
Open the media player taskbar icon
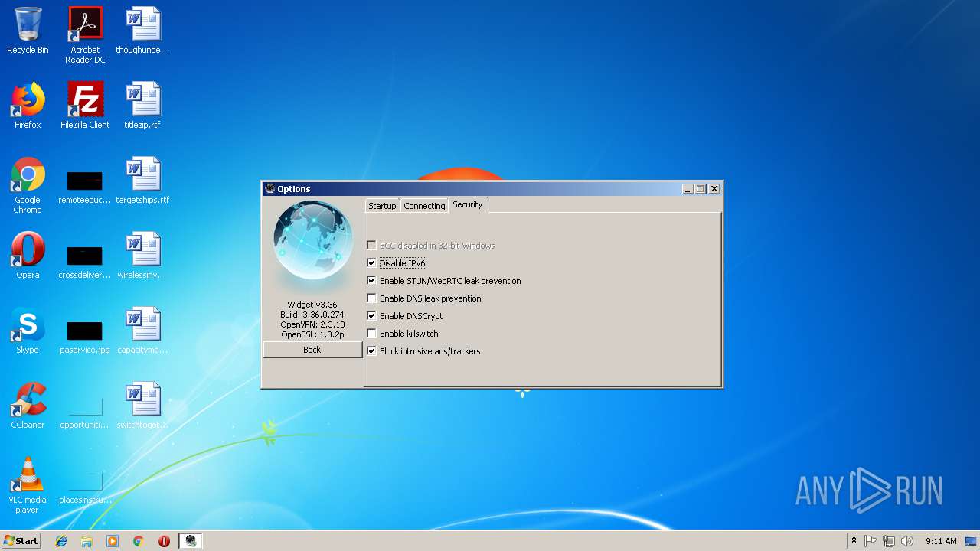[113, 541]
